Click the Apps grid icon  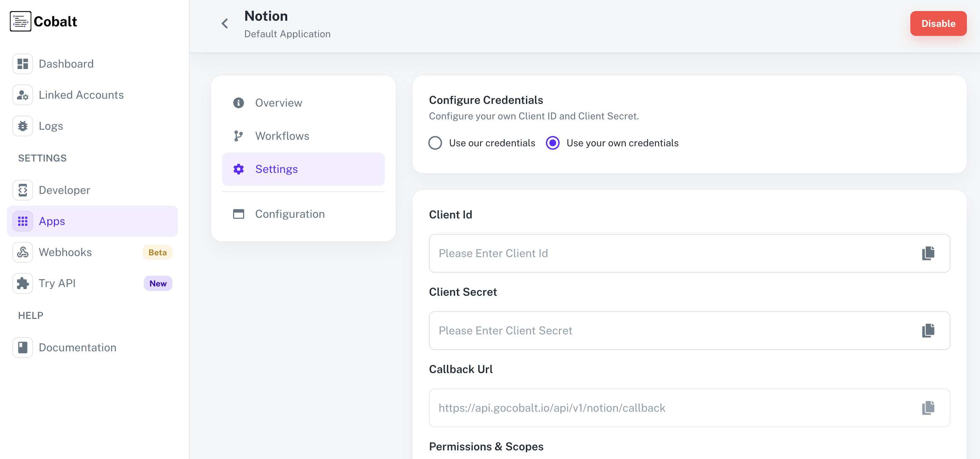(x=22, y=221)
